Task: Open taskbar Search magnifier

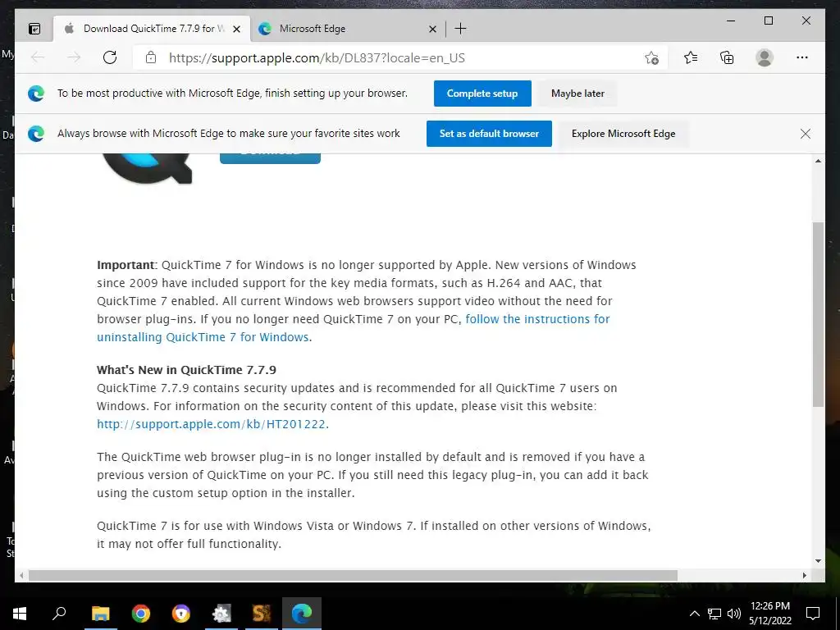Action: tap(59, 613)
